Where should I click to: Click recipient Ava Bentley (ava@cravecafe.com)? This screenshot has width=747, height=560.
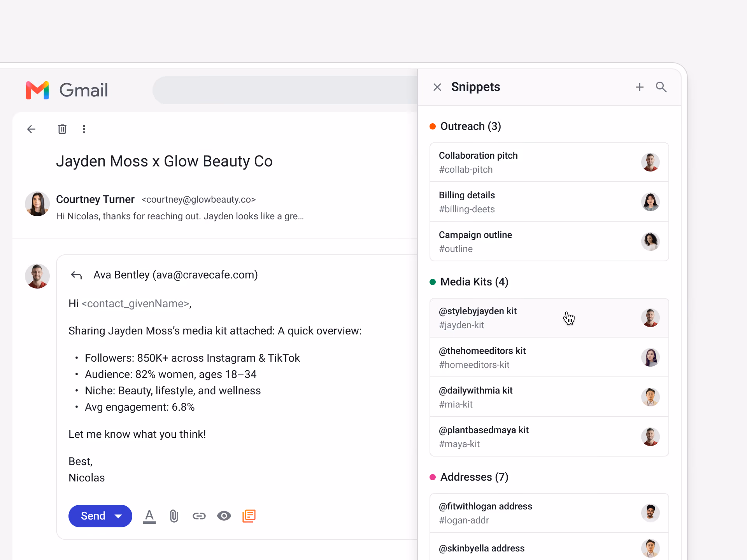175,275
